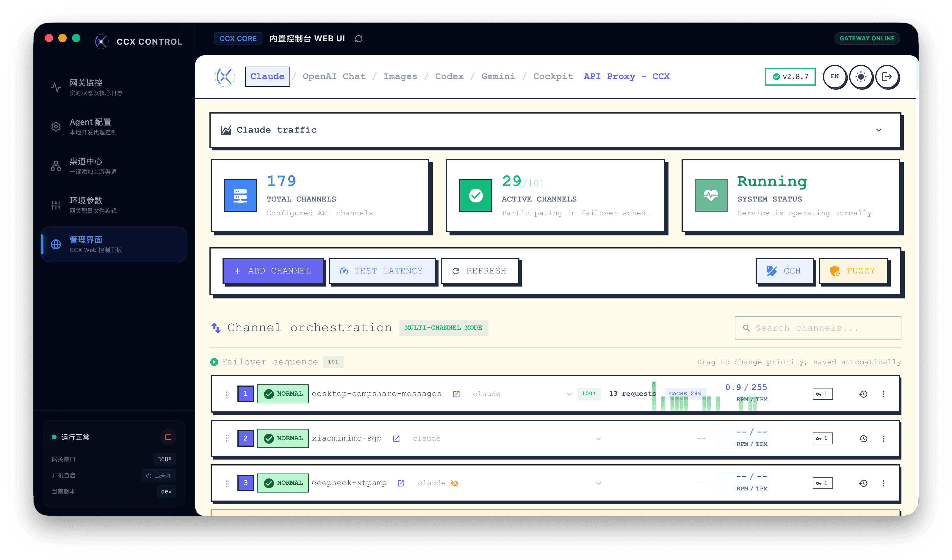This screenshot has height=560, width=952.
Task: Open the Cockpit tab
Action: [x=553, y=77]
